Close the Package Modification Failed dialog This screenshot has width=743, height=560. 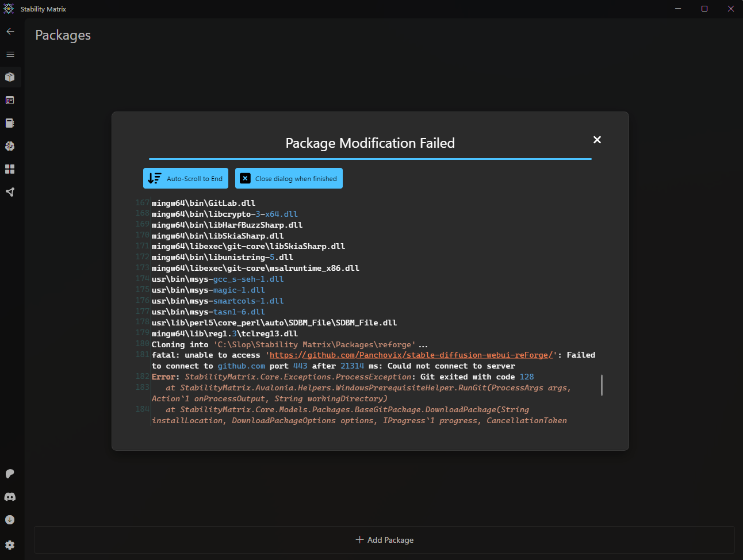pyautogui.click(x=597, y=140)
